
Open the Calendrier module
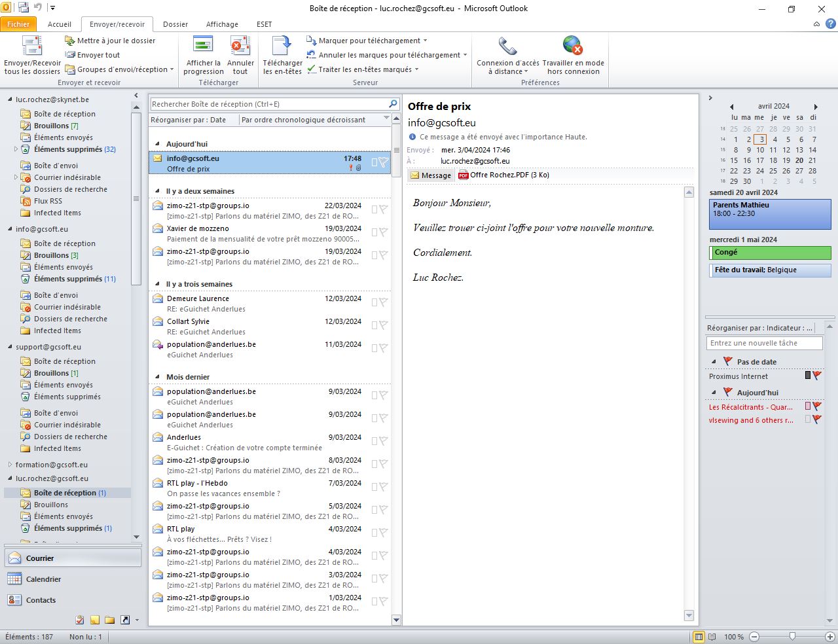(73, 579)
